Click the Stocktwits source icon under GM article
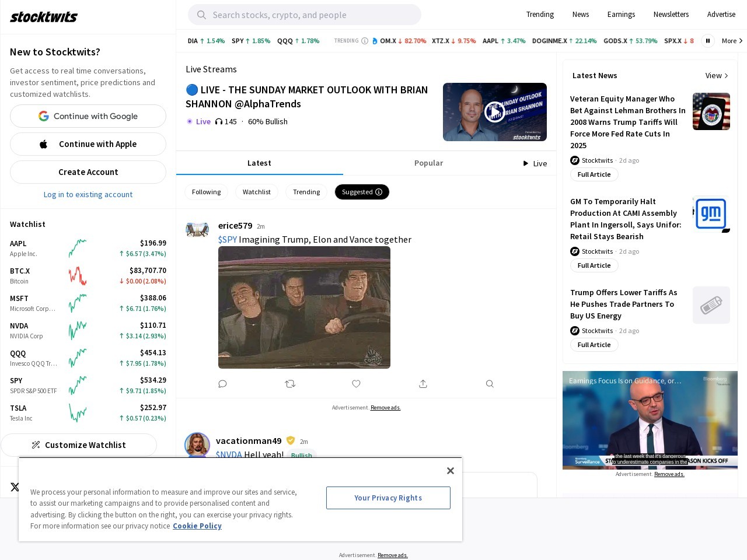The height and width of the screenshot is (560, 747). (x=575, y=251)
